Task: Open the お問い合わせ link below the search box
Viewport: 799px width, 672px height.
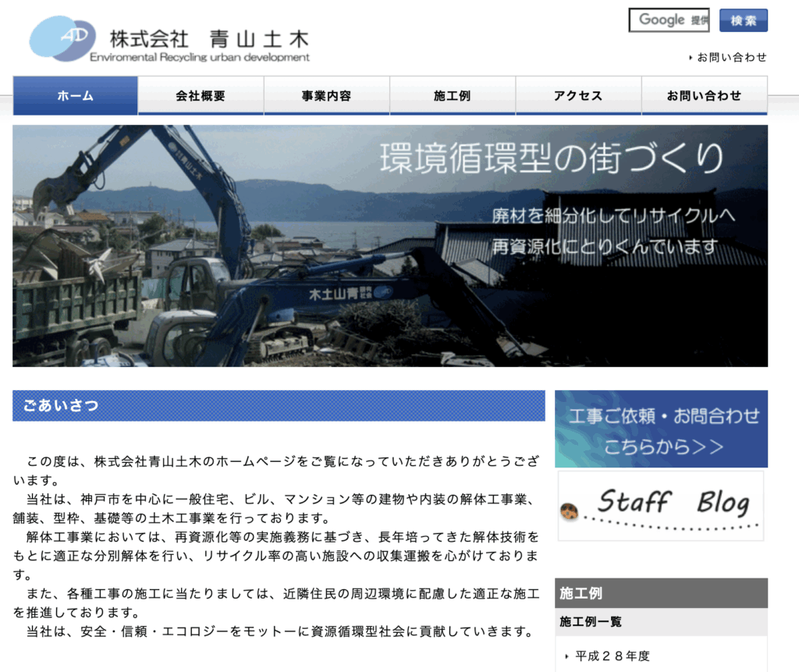Action: click(732, 57)
